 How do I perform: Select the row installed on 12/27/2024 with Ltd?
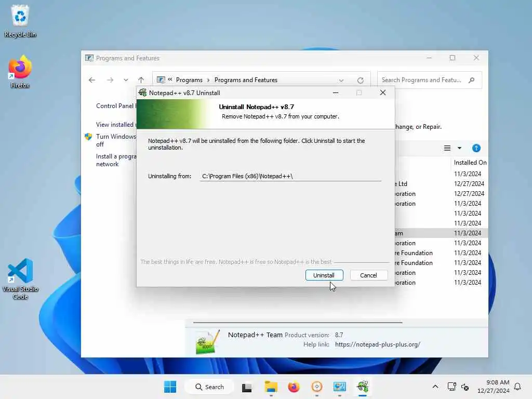(442, 183)
